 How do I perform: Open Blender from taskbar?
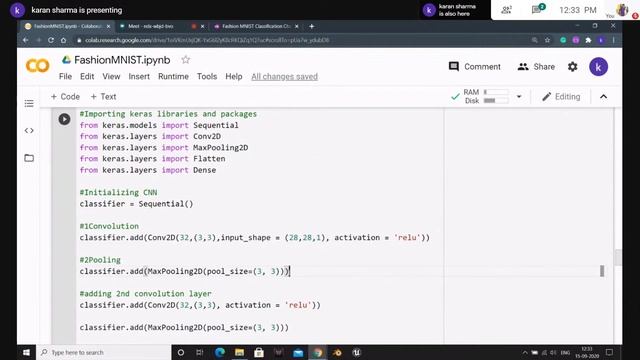(x=337, y=352)
